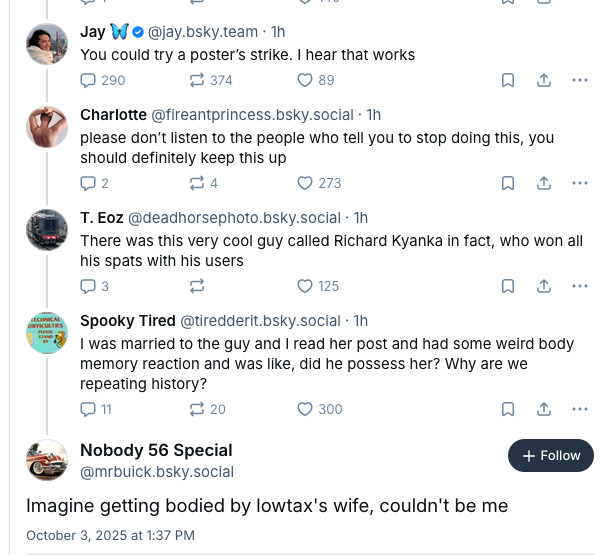
Task: Bookmark T. Eoz's post
Action: [x=508, y=286]
